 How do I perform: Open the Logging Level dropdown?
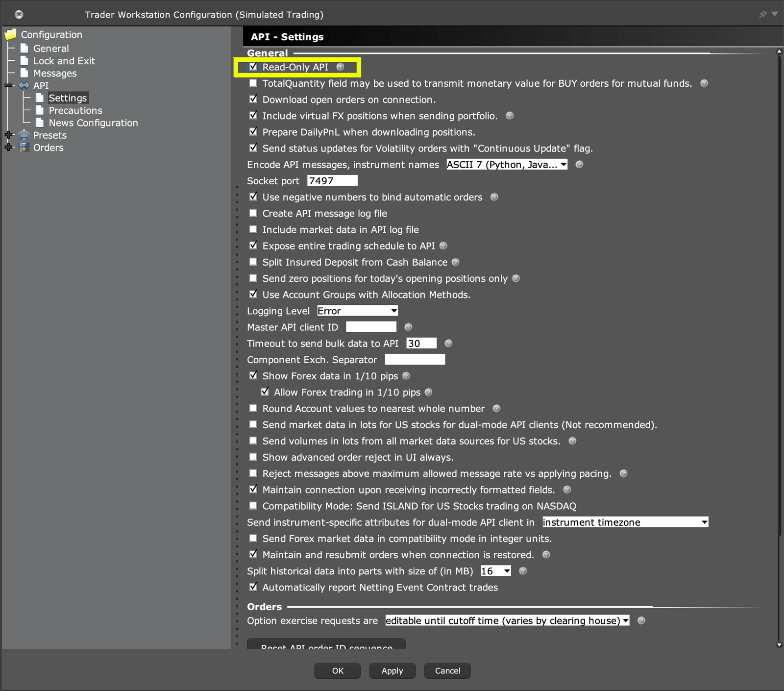(x=357, y=311)
